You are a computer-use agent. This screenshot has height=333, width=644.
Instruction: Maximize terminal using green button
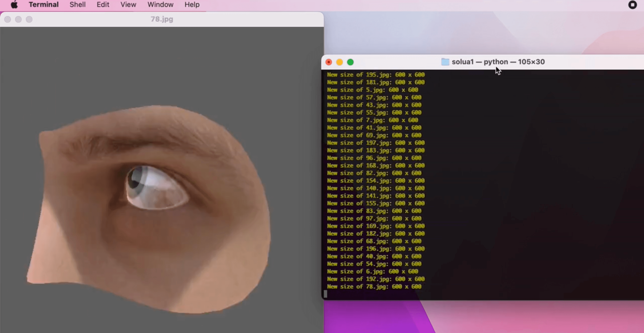pyautogui.click(x=350, y=62)
